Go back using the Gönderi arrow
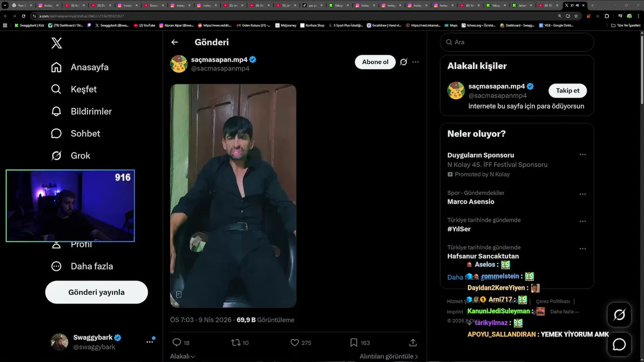Screen dimensions: 644x362 pyautogui.click(x=175, y=42)
